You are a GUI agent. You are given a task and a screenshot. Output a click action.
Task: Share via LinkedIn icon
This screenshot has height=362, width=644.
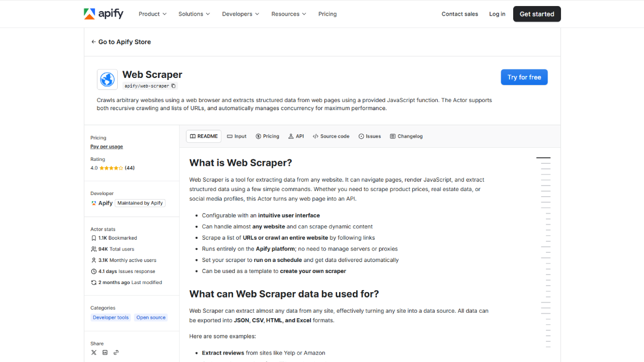[x=105, y=352]
